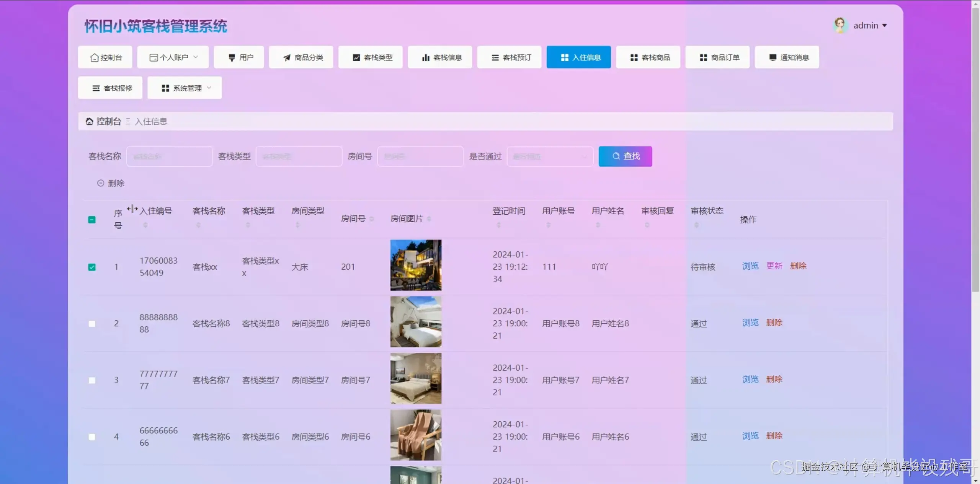Click 更新 link on the first record
Viewport: 980px width, 484px height.
click(774, 266)
